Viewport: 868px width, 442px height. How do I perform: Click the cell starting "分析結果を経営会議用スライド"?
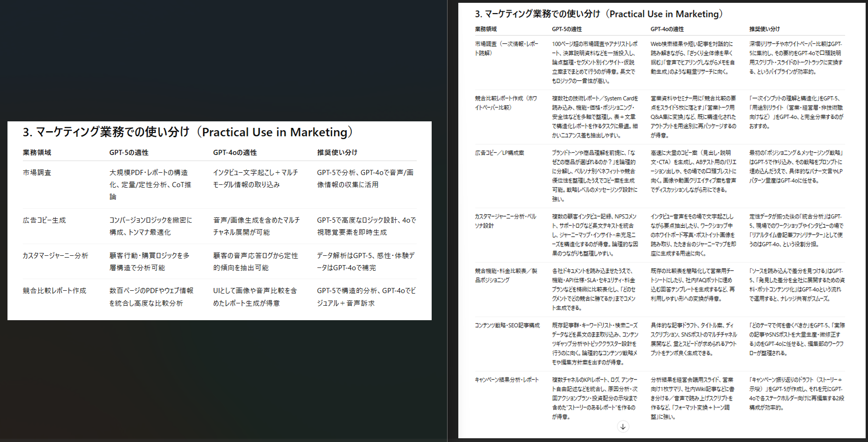692,399
